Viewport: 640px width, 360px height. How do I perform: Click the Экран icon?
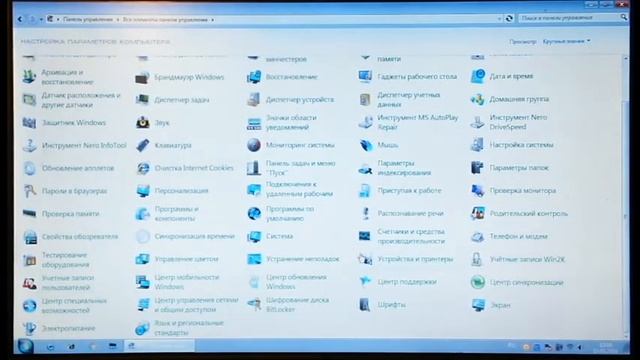[x=478, y=305]
